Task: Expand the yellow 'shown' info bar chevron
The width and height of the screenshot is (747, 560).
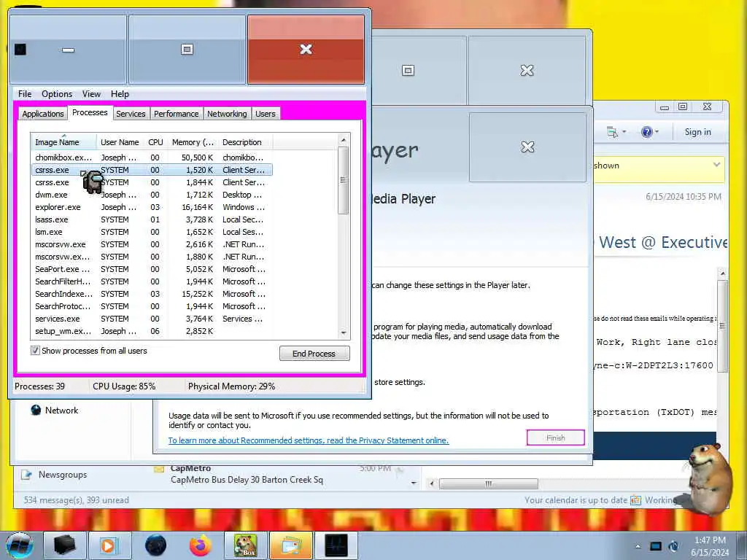Action: [x=716, y=165]
